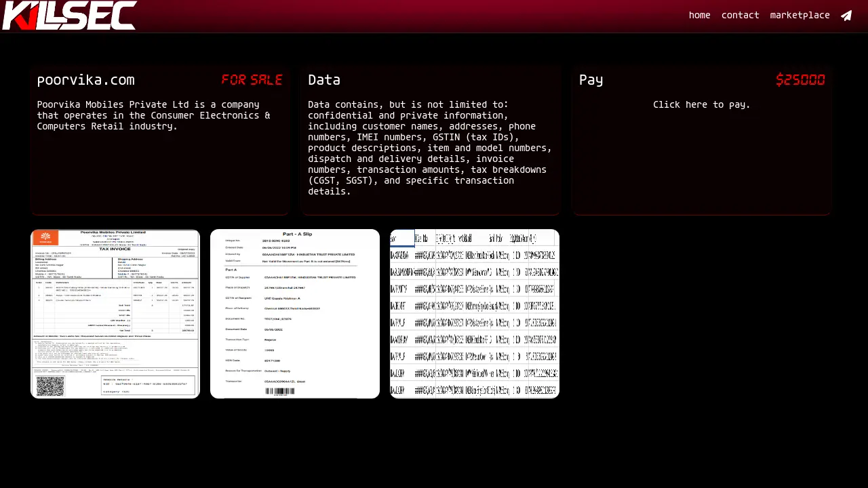Select the Data card heading
Image resolution: width=868 pixels, height=488 pixels.
324,80
